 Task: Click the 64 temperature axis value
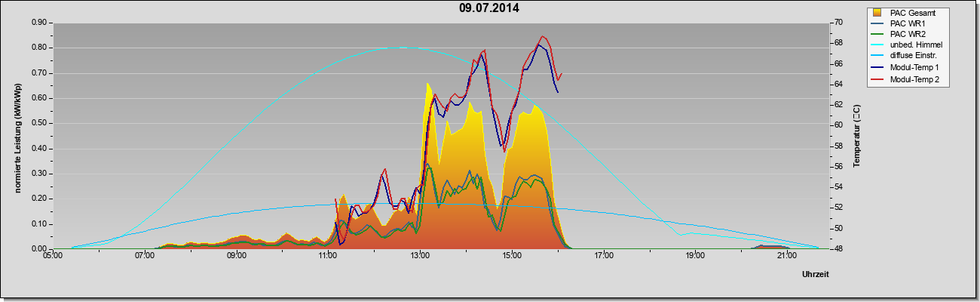838,85
